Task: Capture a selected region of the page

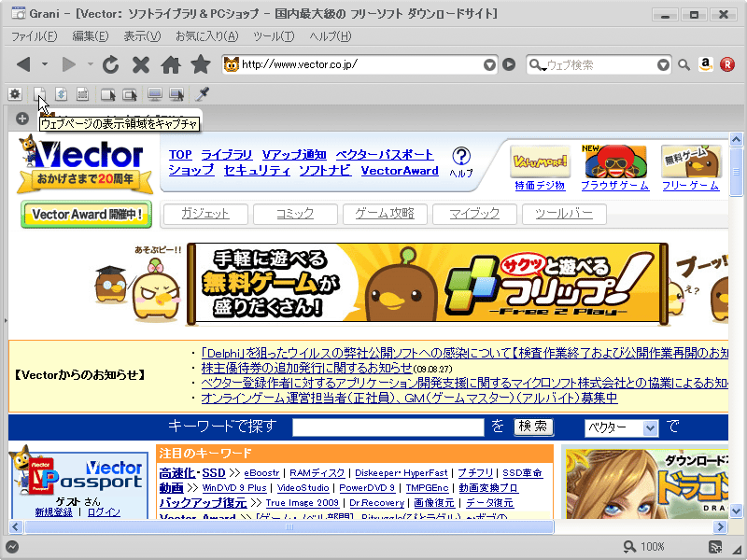Action: 83,94
